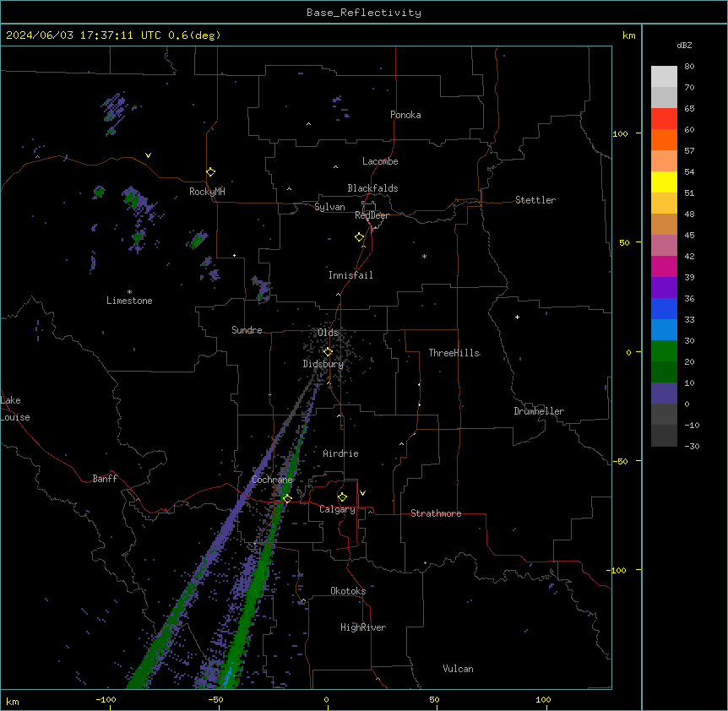Image resolution: width=728 pixels, height=711 pixels.
Task: Select the white-grey top swatch between 80 and 70
Action: (x=664, y=77)
